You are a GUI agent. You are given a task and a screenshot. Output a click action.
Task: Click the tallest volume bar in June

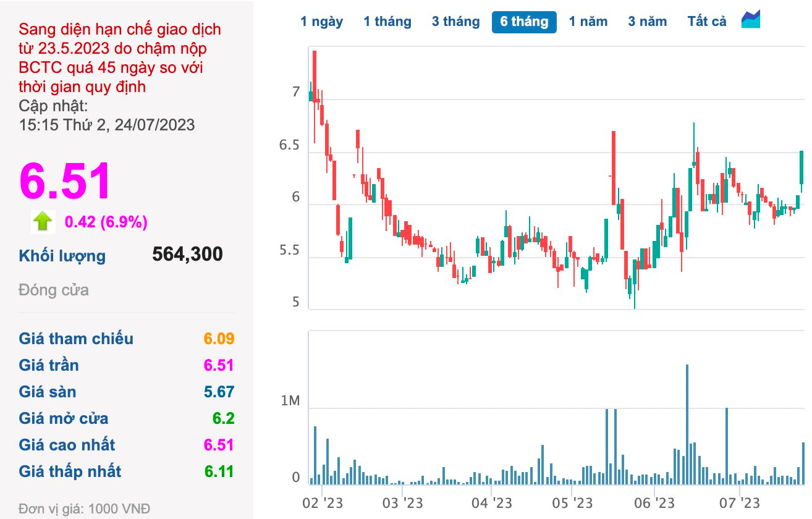687,424
